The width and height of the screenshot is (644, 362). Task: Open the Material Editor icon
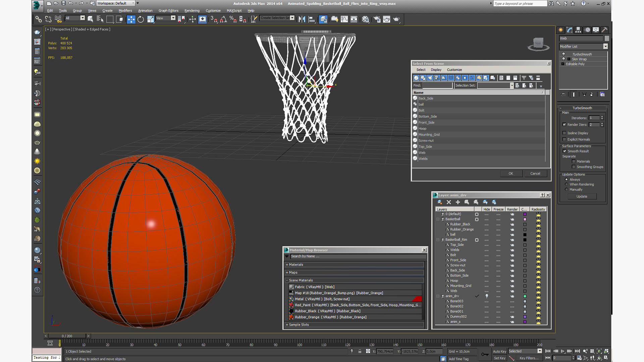(366, 19)
